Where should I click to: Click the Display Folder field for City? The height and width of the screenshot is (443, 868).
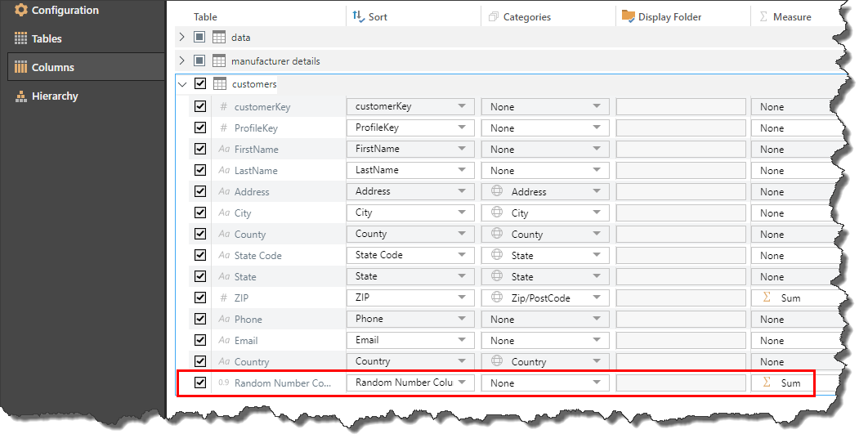tap(681, 213)
